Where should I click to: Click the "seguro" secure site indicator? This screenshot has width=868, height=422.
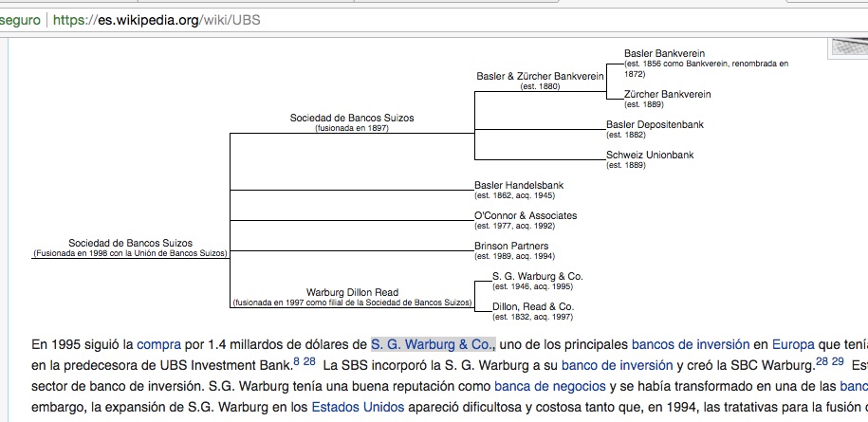[20, 18]
